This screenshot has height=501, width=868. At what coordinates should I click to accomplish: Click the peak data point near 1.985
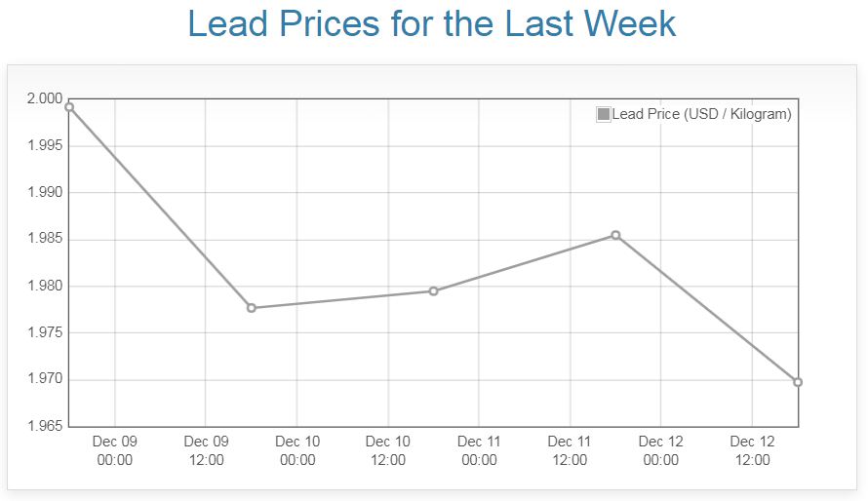pos(615,235)
